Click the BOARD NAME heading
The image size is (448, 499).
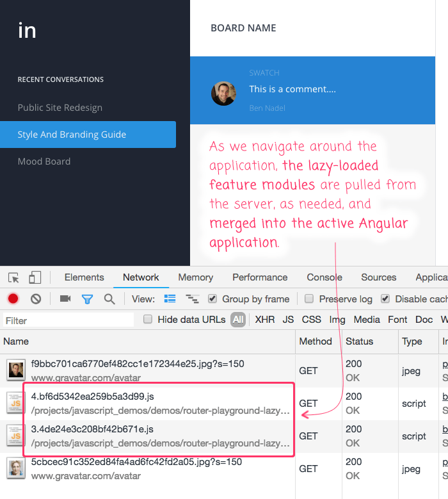[243, 28]
